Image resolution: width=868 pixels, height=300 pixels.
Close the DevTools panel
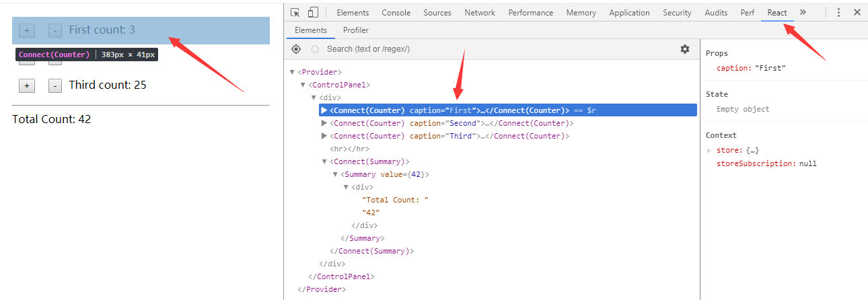(857, 12)
